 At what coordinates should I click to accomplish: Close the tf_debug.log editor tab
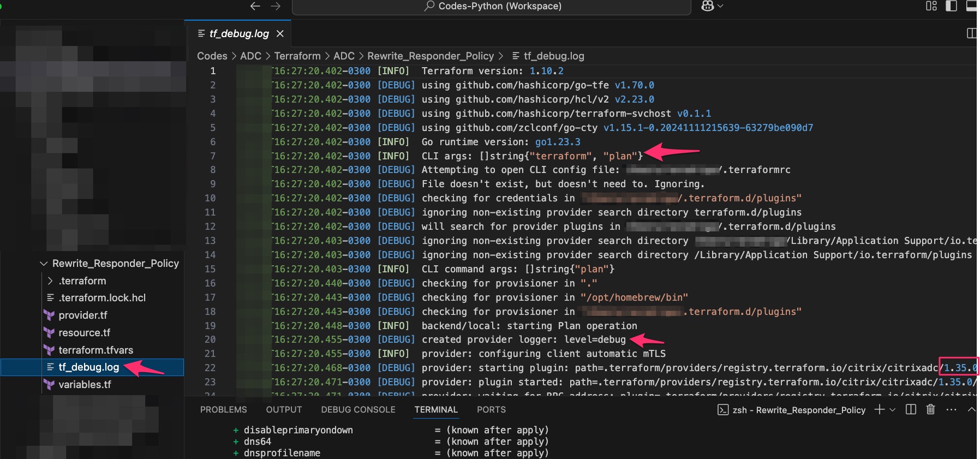tap(280, 34)
